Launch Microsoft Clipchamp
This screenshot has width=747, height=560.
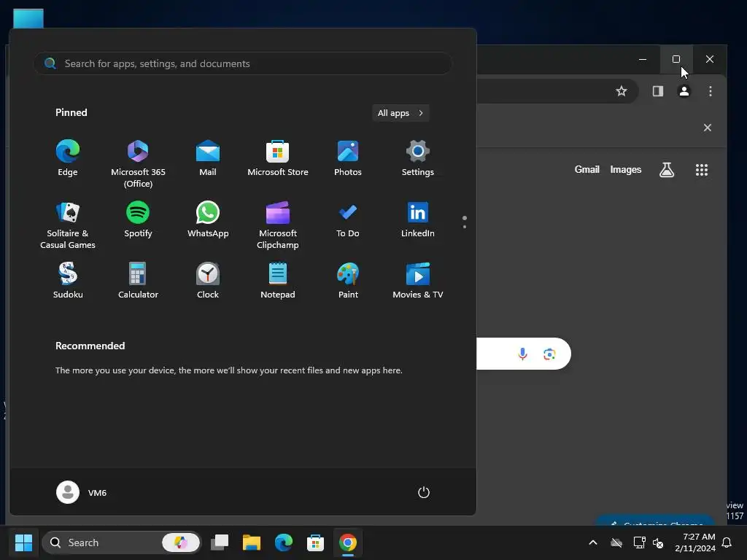pos(278,225)
